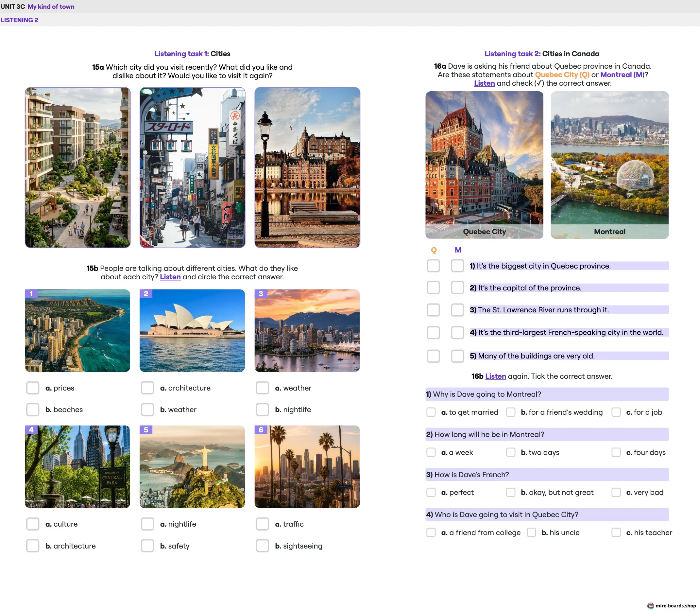Open the Listen link in task 16b
The width and height of the screenshot is (700, 611).
coord(496,376)
